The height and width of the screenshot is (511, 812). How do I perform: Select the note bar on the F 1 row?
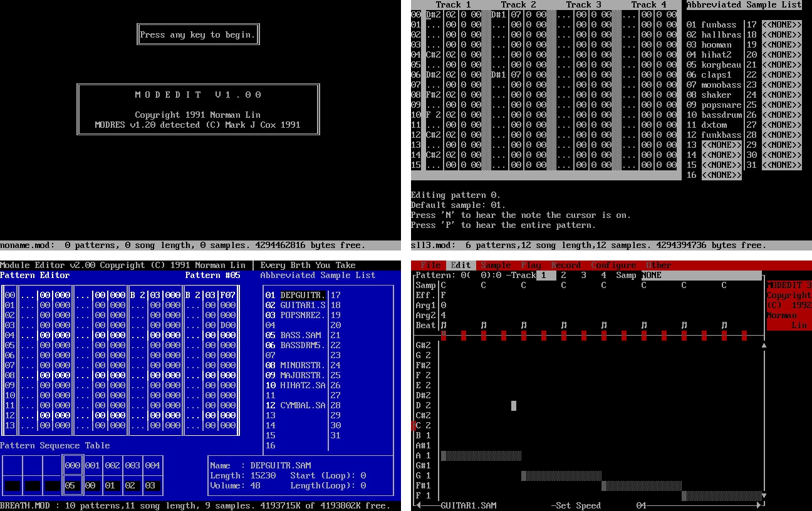722,495
